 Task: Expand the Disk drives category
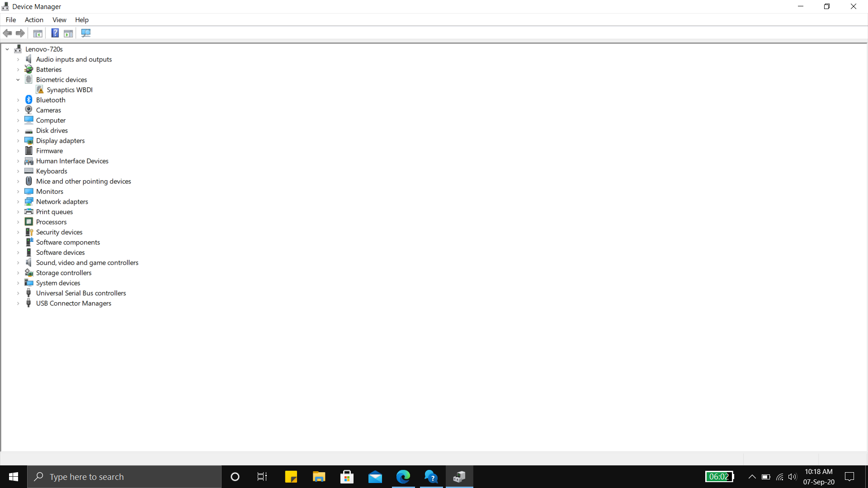(18, 131)
